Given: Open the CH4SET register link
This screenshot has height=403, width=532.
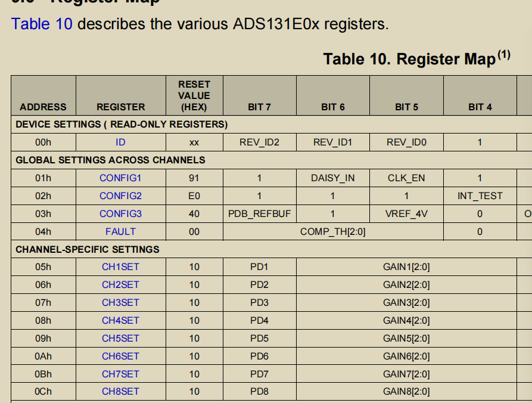Looking at the screenshot, I should click(x=120, y=321).
